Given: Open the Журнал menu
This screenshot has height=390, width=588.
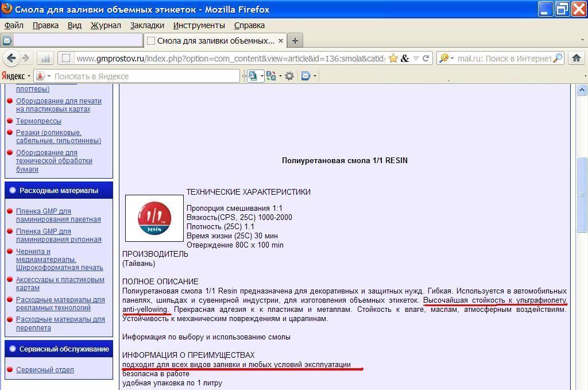Looking at the screenshot, I should coord(106,25).
